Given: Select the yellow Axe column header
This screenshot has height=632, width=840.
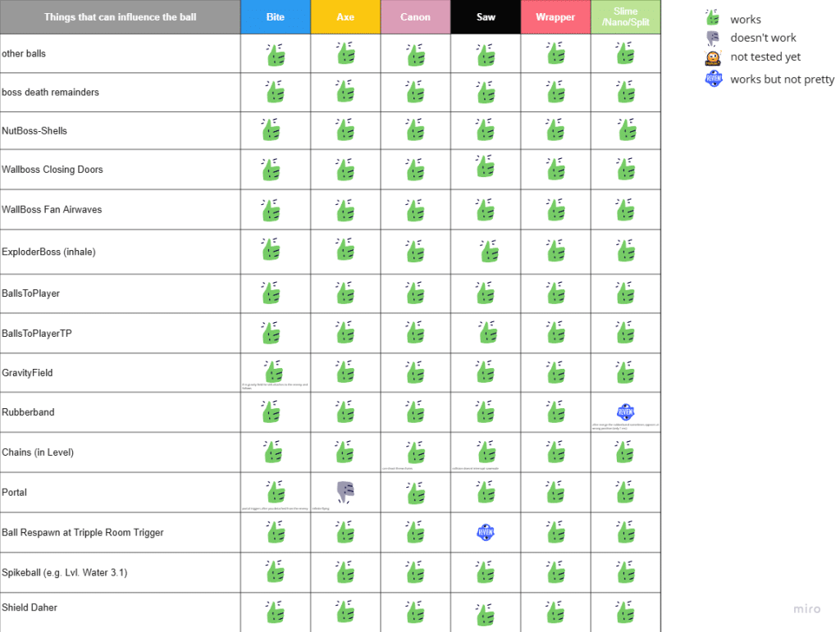Looking at the screenshot, I should pyautogui.click(x=345, y=17).
